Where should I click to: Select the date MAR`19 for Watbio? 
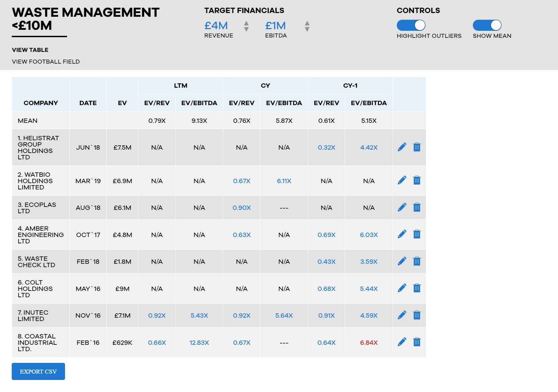pyautogui.click(x=88, y=181)
